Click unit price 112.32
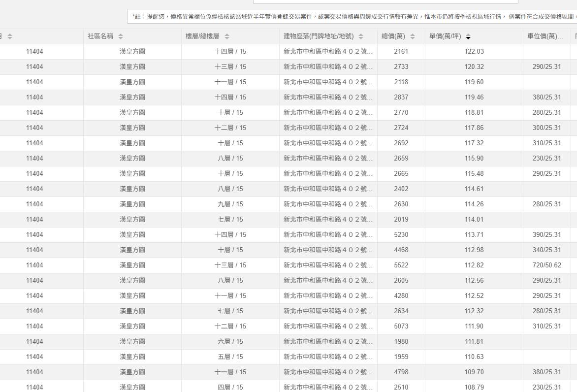577x392 pixels. point(474,311)
